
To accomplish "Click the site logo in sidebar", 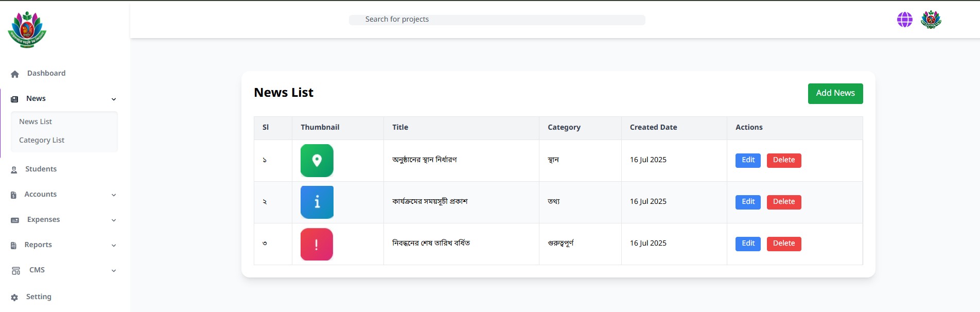I will 27,30.
